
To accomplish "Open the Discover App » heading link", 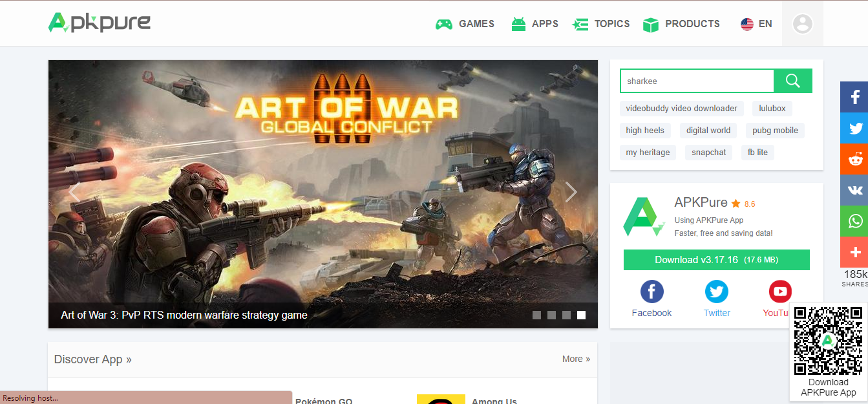I will [x=93, y=359].
